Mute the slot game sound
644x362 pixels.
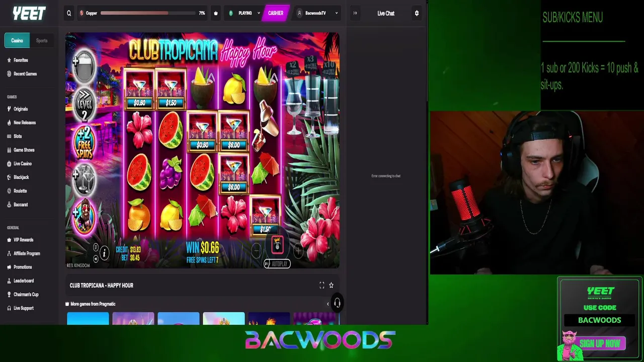pyautogui.click(x=96, y=258)
